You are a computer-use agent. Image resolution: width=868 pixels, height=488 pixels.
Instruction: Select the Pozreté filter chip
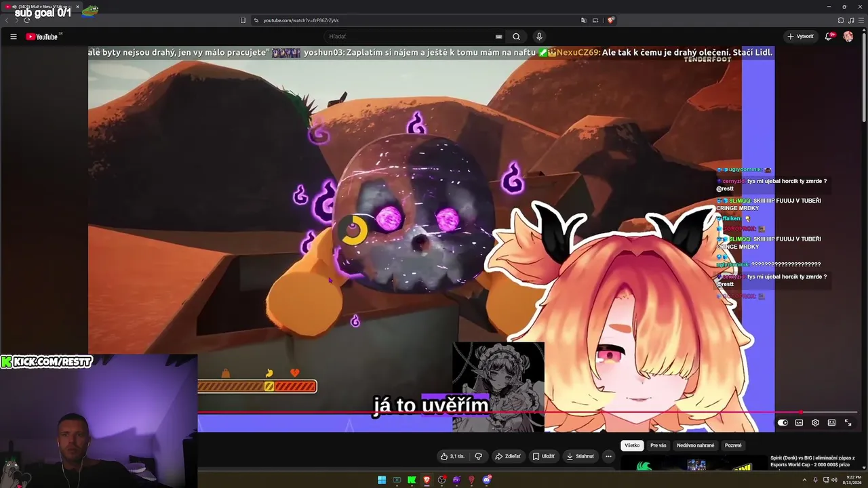pyautogui.click(x=733, y=445)
